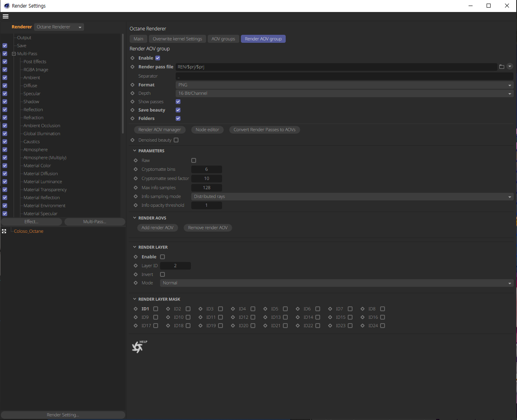Collapse the RENDER LAYER section
The image size is (517, 420).
pyautogui.click(x=134, y=247)
